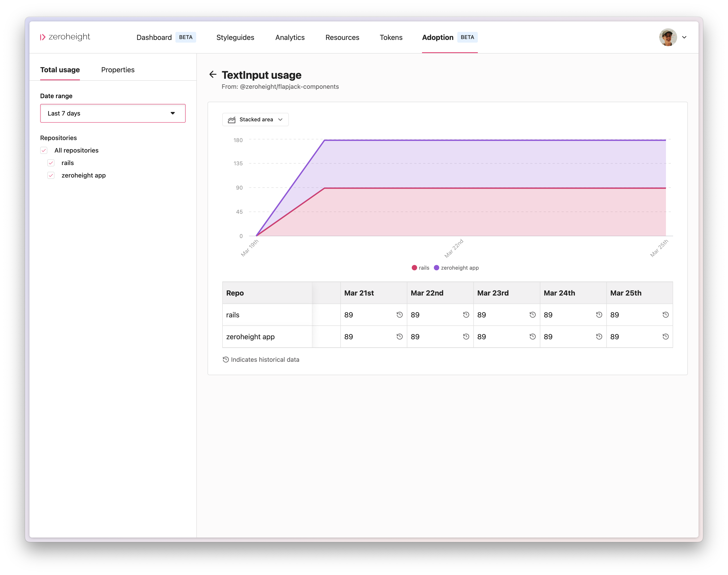Click the 89 value for rails Mar 21st
The image size is (728, 575).
(349, 315)
